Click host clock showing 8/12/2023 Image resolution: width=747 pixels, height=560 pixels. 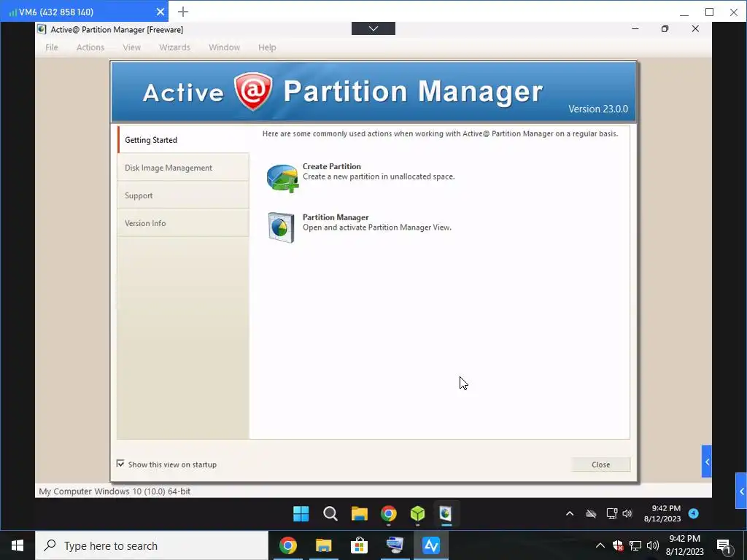click(x=684, y=551)
